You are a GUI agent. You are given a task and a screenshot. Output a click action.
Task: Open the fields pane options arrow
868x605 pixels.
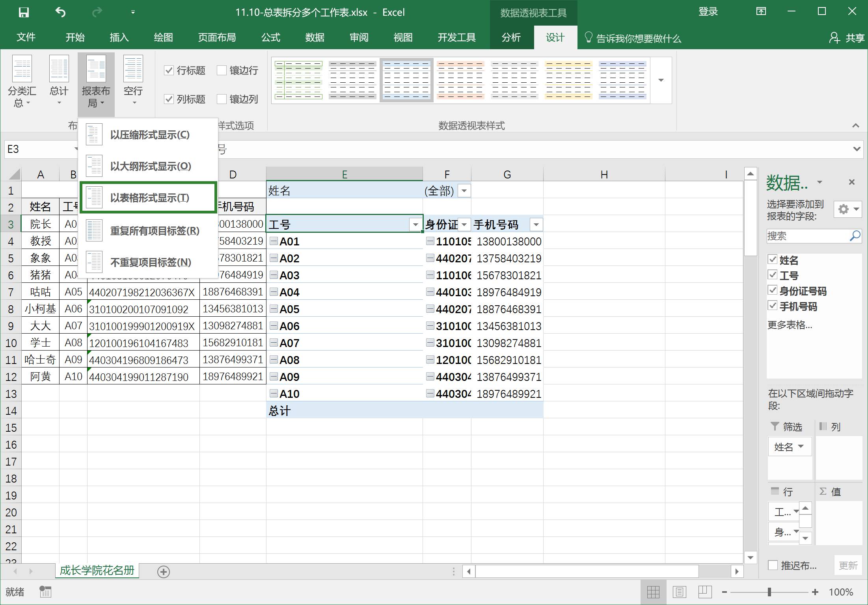(x=820, y=182)
